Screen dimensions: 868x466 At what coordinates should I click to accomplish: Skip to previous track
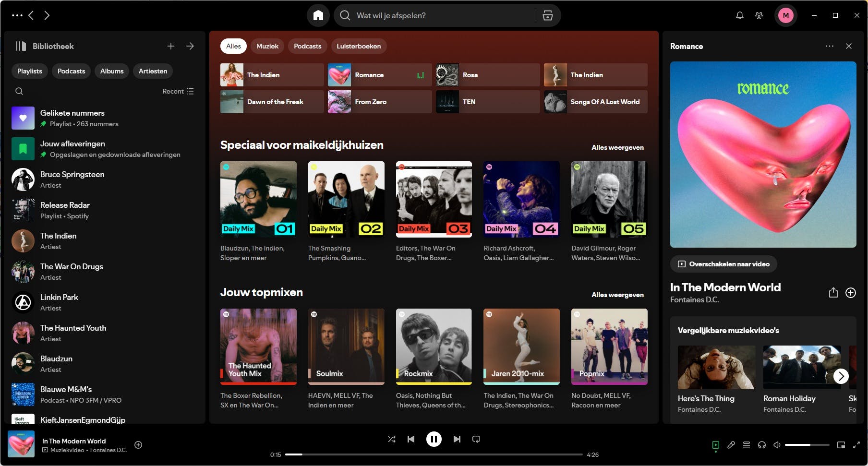411,439
